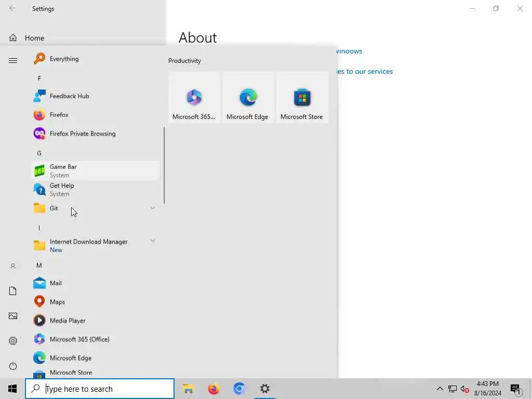This screenshot has width=532, height=399.
Task: Open Maps app
Action: click(95, 302)
